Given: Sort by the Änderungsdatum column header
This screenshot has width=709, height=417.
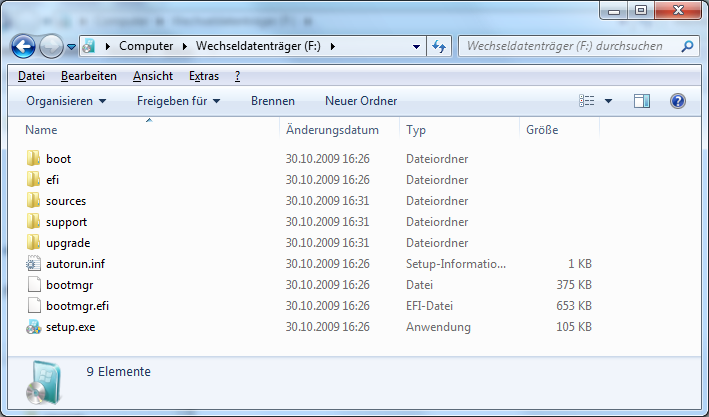Looking at the screenshot, I should 332,130.
